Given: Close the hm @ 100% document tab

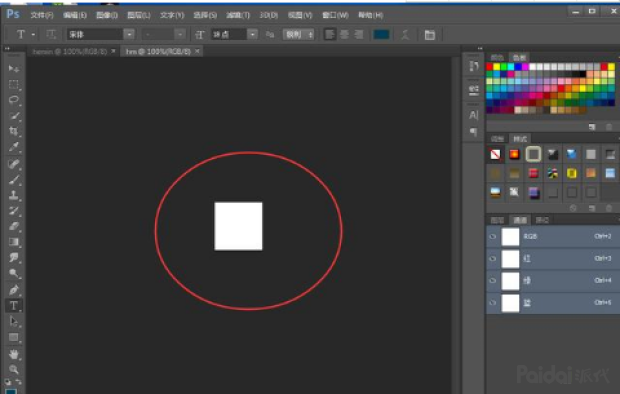Looking at the screenshot, I should (x=197, y=51).
